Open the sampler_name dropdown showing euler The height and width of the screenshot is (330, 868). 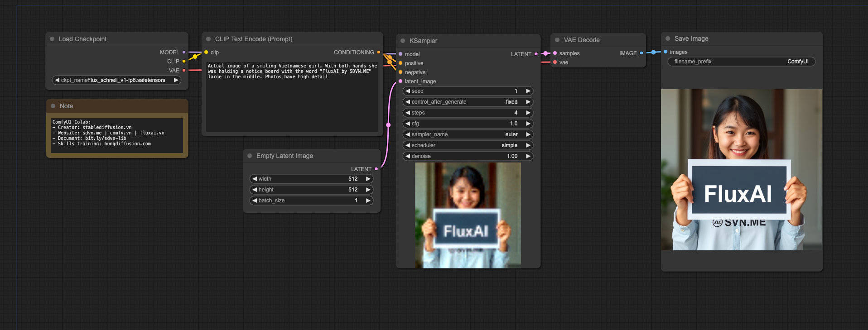click(x=468, y=134)
